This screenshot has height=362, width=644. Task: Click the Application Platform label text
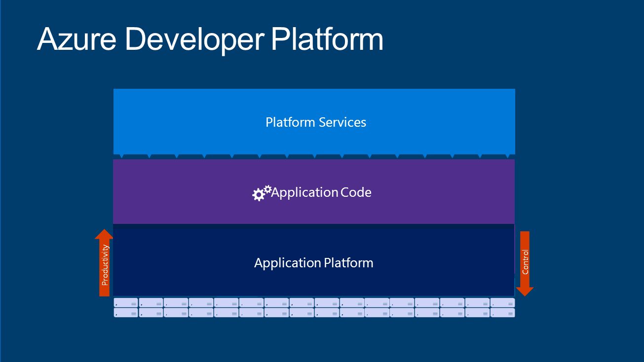314,263
